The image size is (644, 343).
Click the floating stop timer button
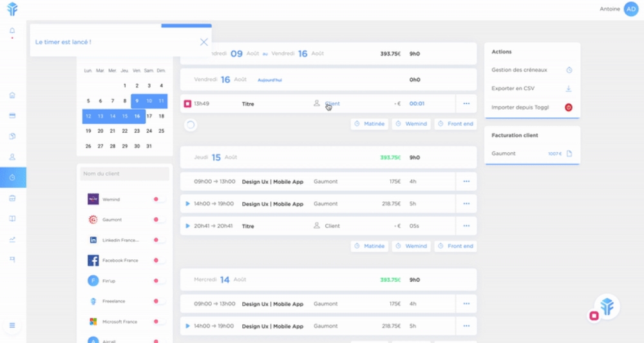[594, 316]
